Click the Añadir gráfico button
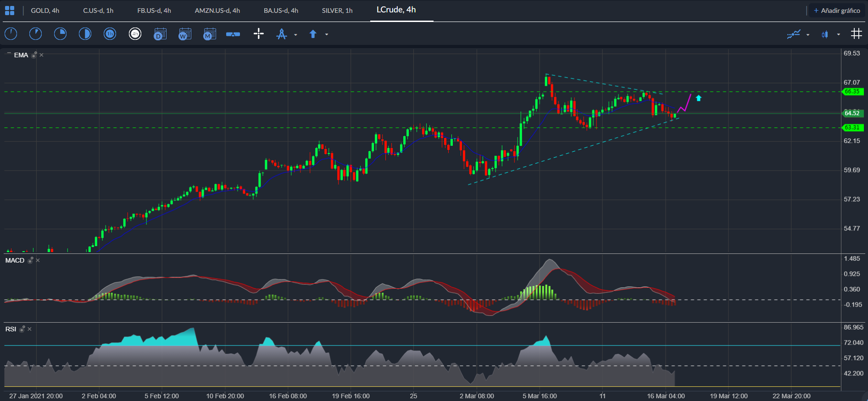 pos(837,11)
